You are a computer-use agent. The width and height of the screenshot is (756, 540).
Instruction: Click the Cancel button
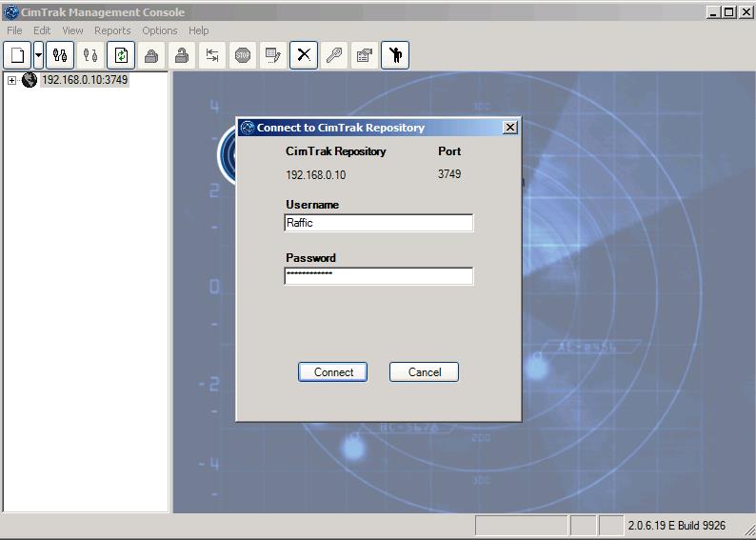click(424, 372)
